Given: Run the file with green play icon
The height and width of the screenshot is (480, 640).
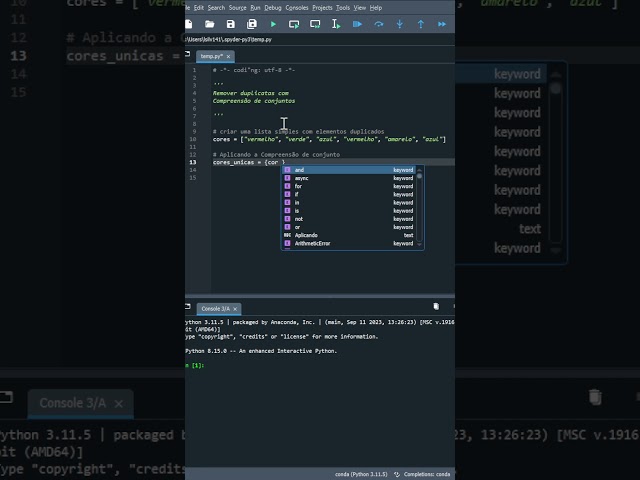Looking at the screenshot, I should pos(273,24).
